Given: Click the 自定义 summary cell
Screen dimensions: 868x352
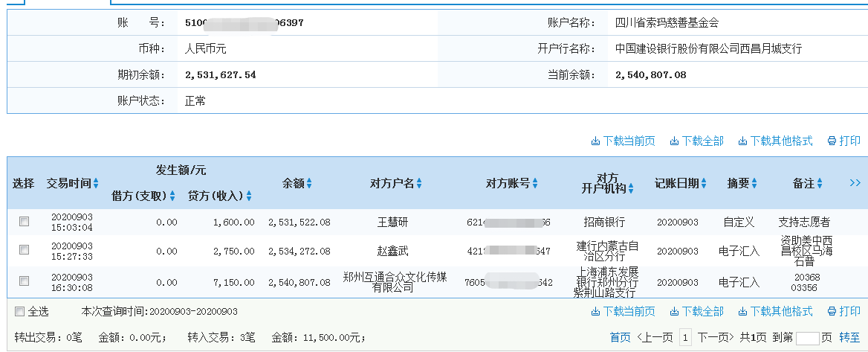Looking at the screenshot, I should 739,223.
